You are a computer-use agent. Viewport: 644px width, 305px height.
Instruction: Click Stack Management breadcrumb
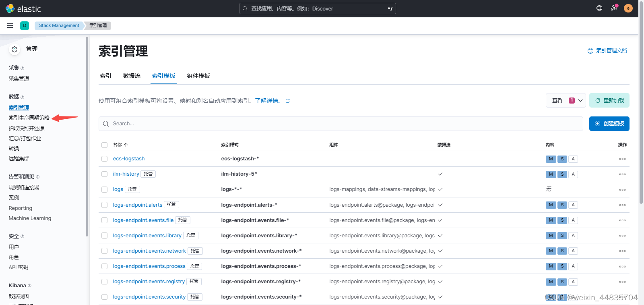pyautogui.click(x=59, y=25)
